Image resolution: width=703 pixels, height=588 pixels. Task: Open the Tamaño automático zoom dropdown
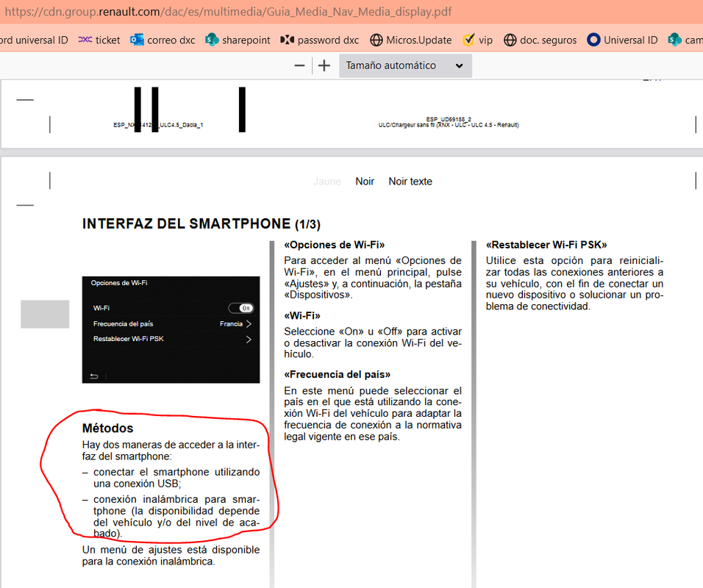[405, 65]
